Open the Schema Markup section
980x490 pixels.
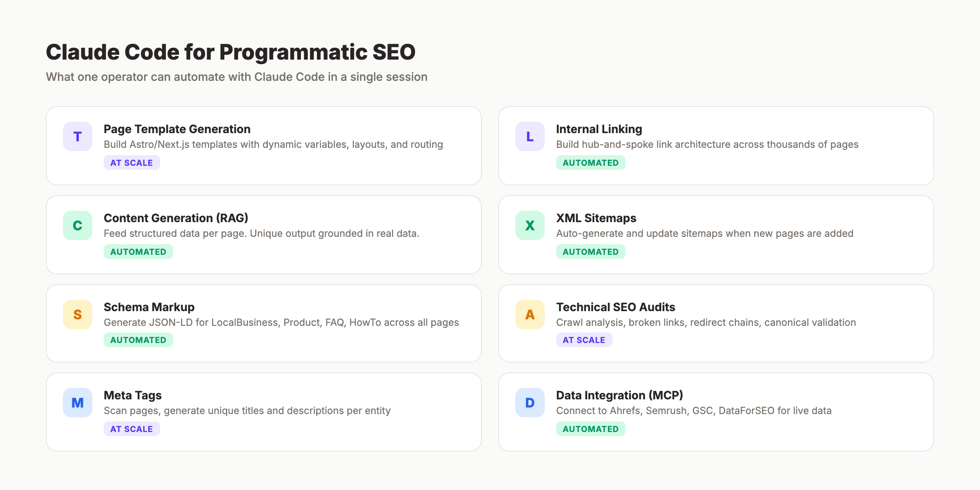click(264, 323)
